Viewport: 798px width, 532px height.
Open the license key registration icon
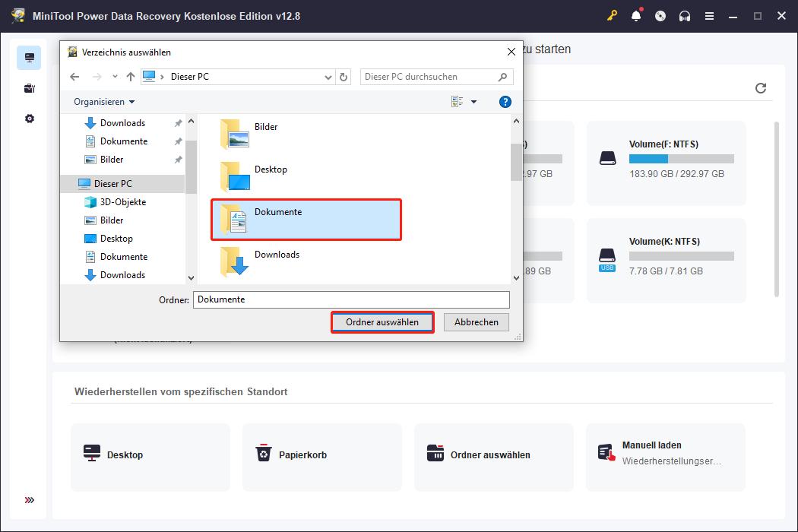tap(612, 15)
